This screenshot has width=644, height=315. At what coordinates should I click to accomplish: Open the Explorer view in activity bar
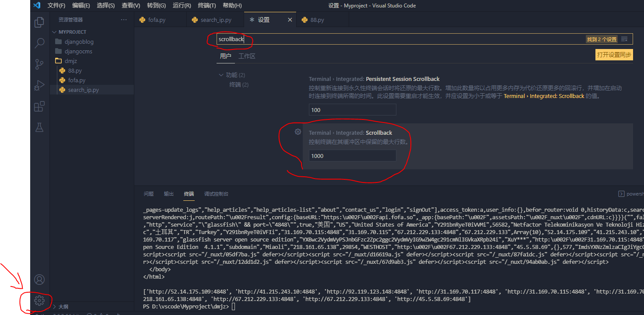click(39, 22)
